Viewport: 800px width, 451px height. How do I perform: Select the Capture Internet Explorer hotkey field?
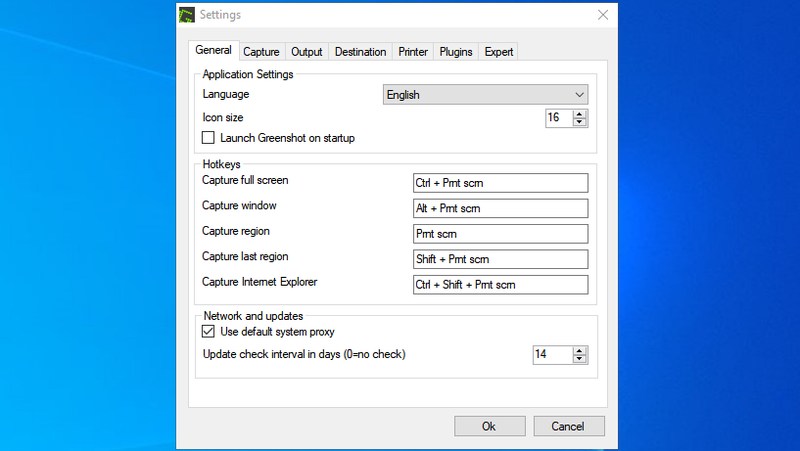point(500,285)
